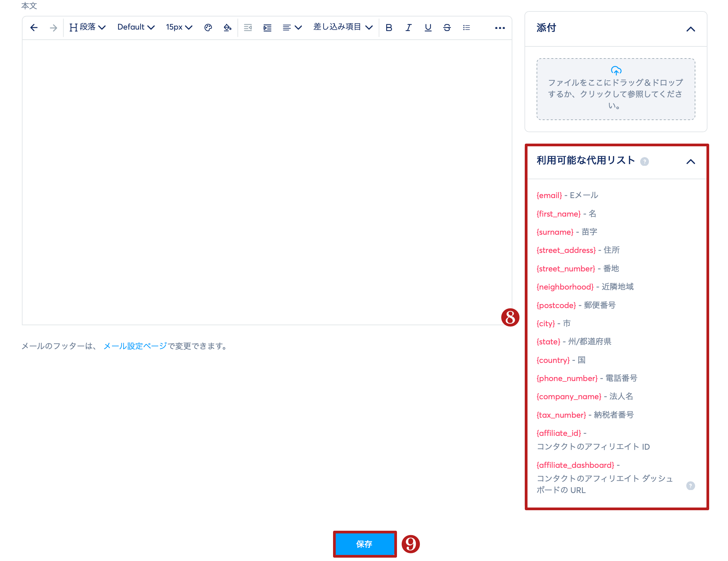
Task: Toggle strikethrough formatting
Action: 447,28
